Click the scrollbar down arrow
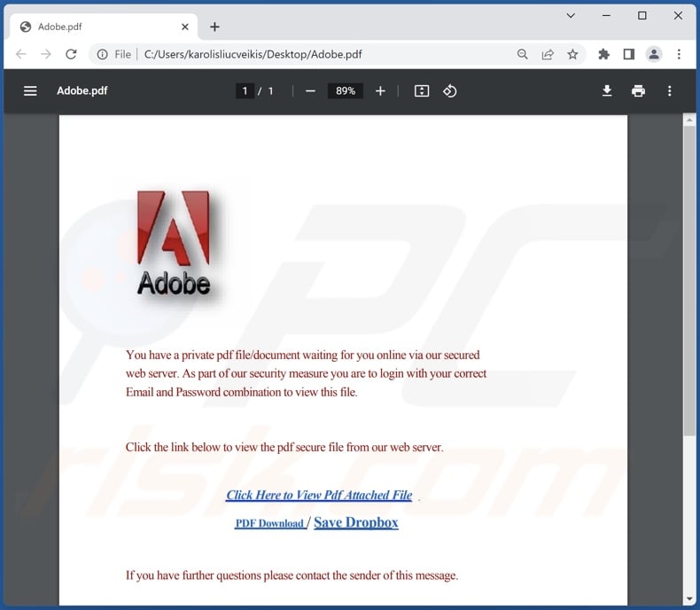 click(689, 598)
